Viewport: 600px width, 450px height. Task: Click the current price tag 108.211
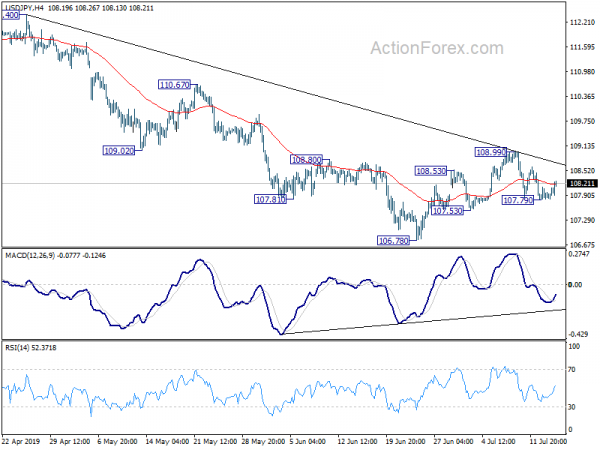pyautogui.click(x=582, y=184)
